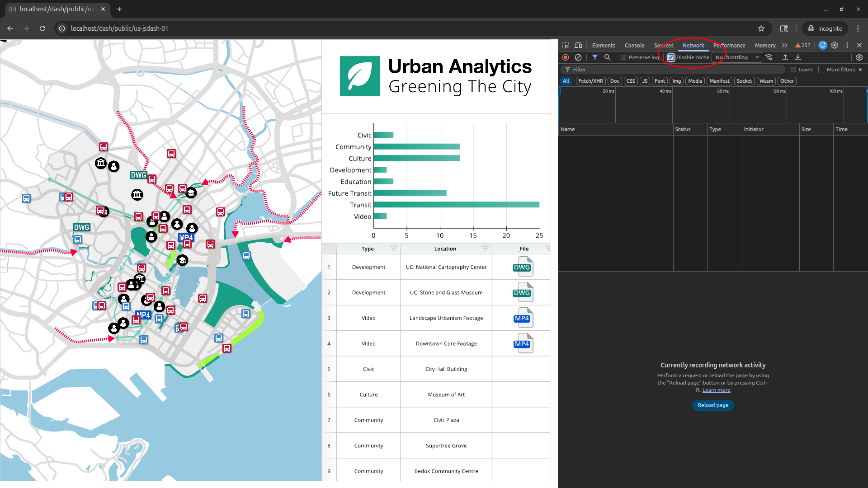The width and height of the screenshot is (868, 488).
Task: Open the No throttling dropdown
Action: click(x=737, y=57)
